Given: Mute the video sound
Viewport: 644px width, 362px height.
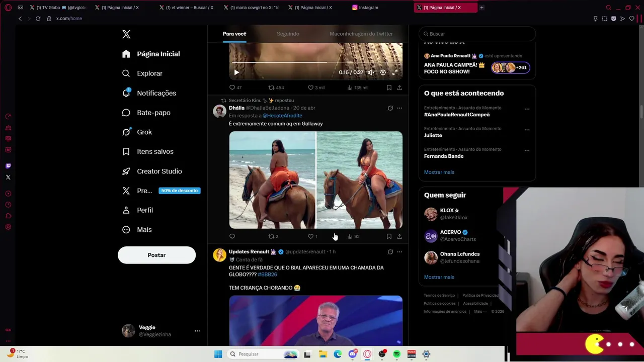Looking at the screenshot, I should click(x=371, y=72).
